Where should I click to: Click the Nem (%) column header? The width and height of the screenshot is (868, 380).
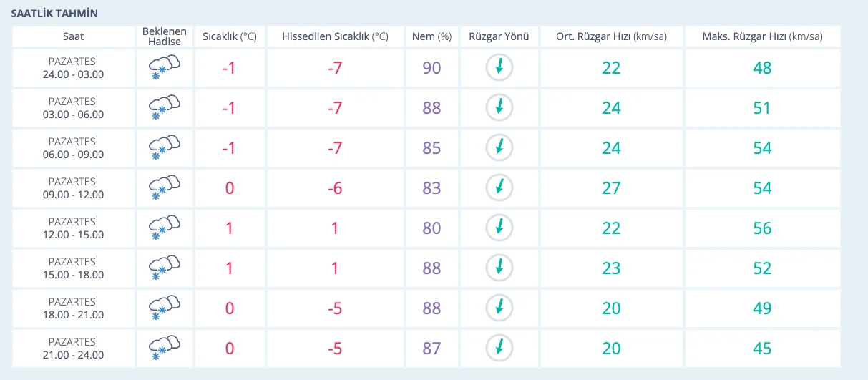click(x=432, y=36)
